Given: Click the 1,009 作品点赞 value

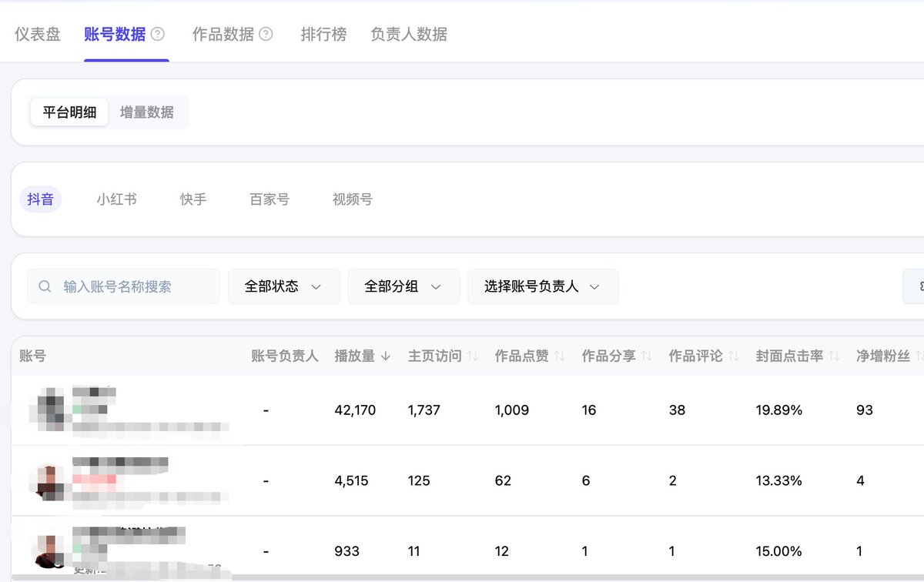Looking at the screenshot, I should point(512,410).
